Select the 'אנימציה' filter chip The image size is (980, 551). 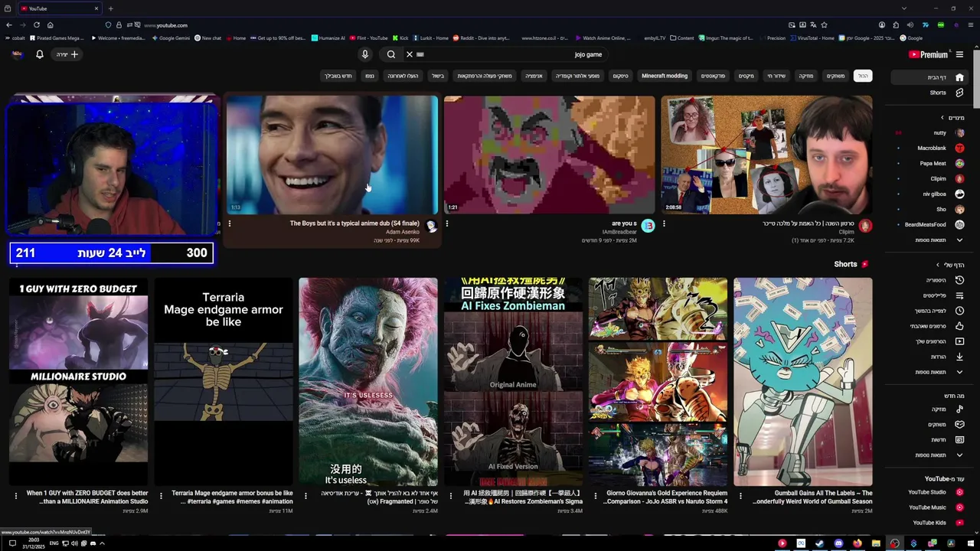[534, 76]
